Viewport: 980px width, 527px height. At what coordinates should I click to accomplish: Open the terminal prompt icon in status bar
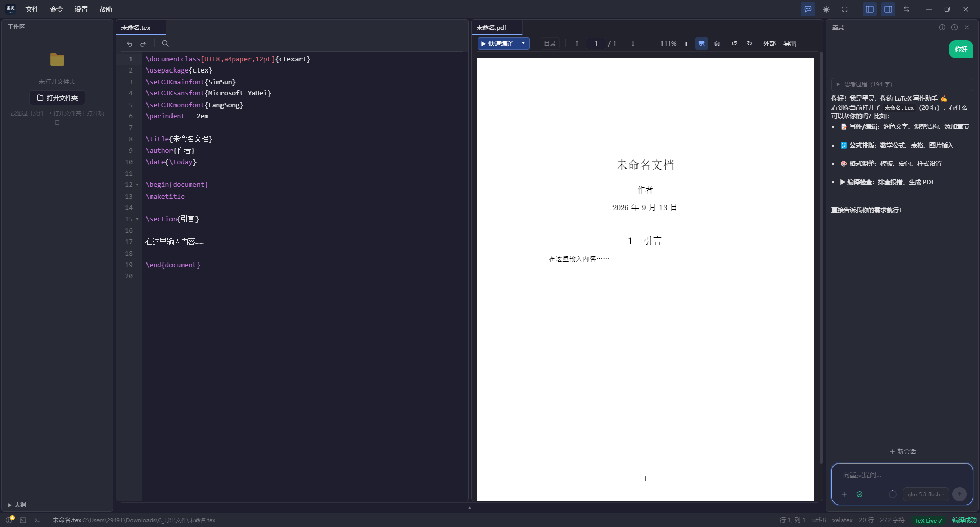point(37,520)
